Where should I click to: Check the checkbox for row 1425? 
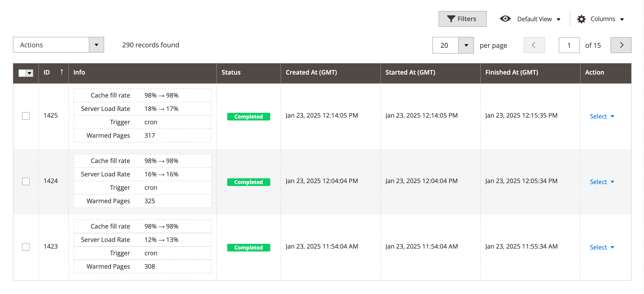coord(26,115)
